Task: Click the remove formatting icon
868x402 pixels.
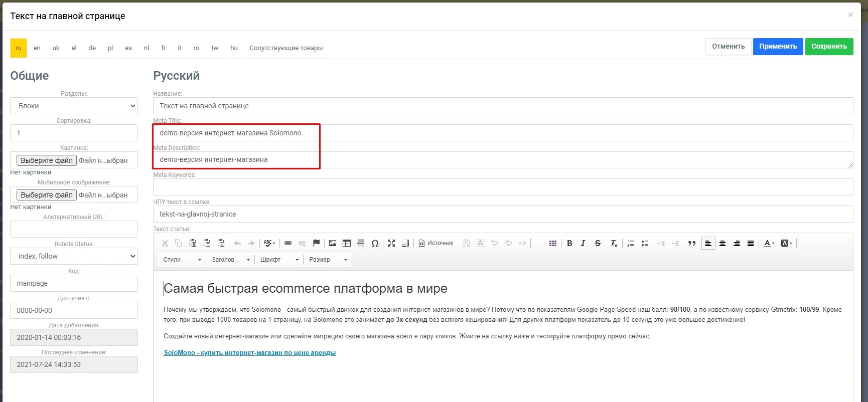Action: 614,243
